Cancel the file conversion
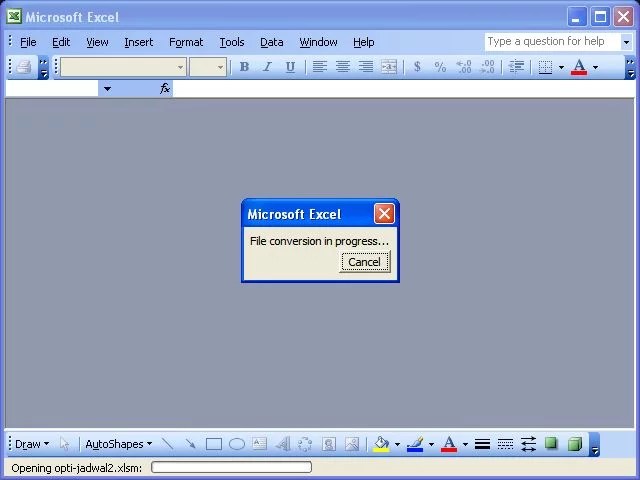Screen dimensions: 640x480 (x=364, y=262)
